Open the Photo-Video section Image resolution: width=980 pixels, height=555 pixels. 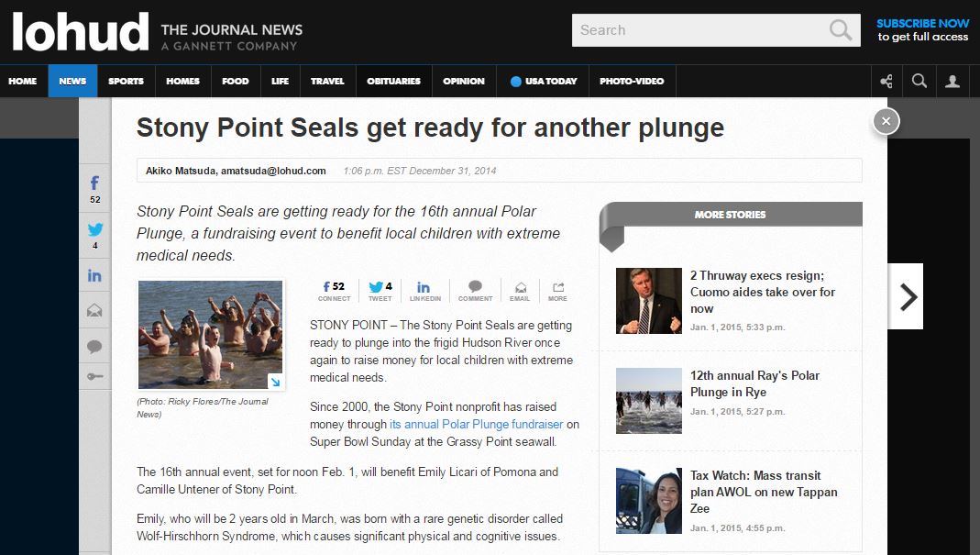(632, 82)
